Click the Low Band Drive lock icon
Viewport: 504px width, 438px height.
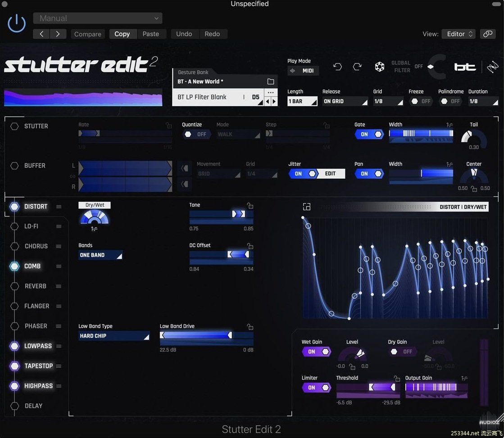250,327
